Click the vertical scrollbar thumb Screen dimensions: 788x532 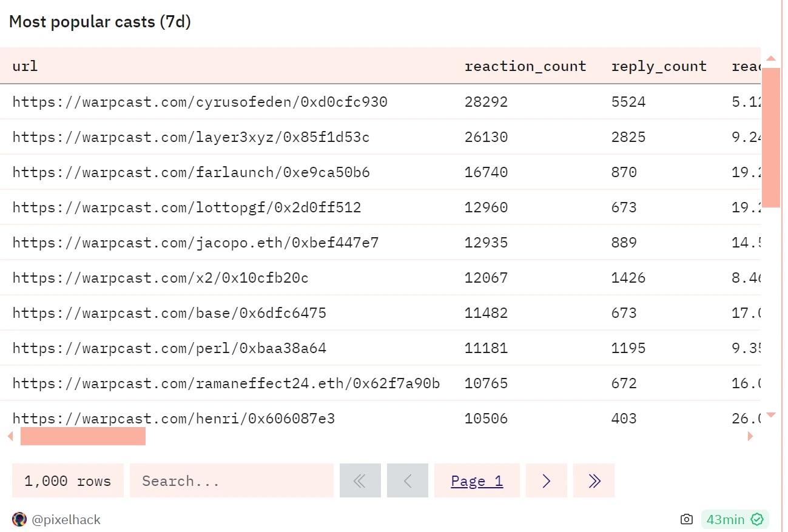(x=770, y=138)
